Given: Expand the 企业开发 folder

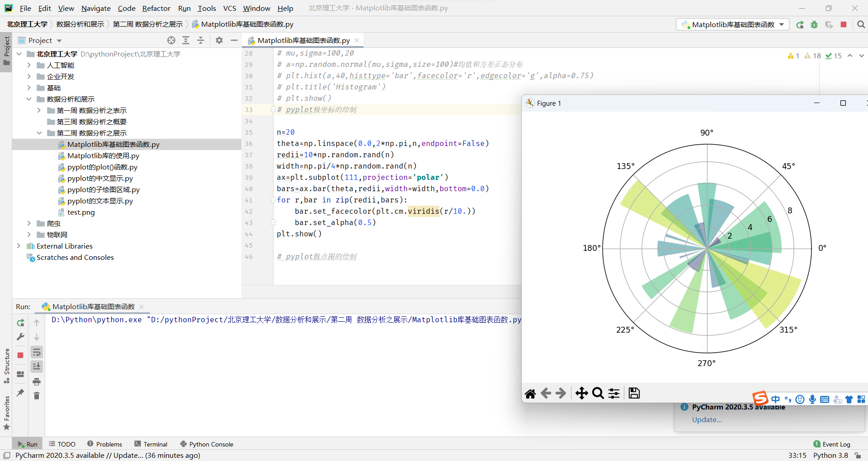Looking at the screenshot, I should point(29,76).
